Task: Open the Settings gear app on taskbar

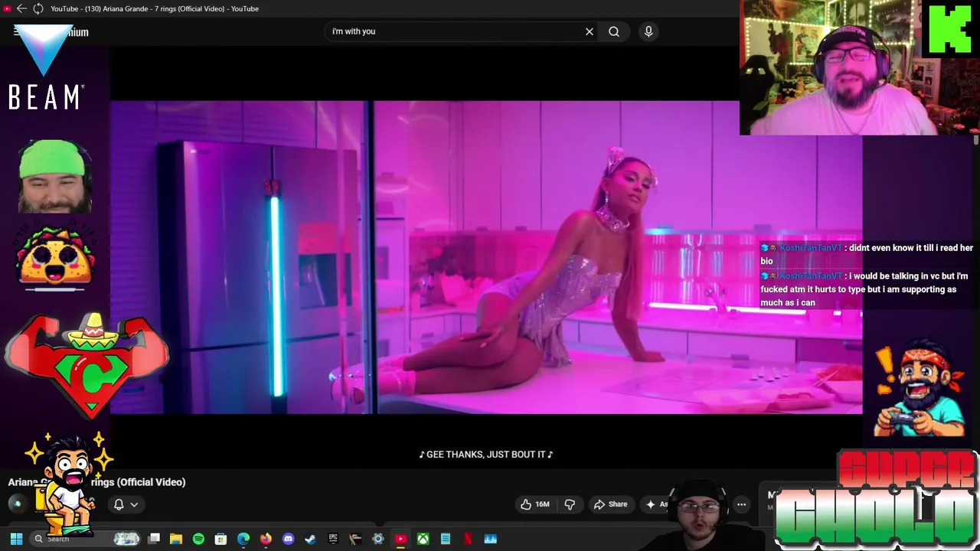Action: click(x=377, y=539)
